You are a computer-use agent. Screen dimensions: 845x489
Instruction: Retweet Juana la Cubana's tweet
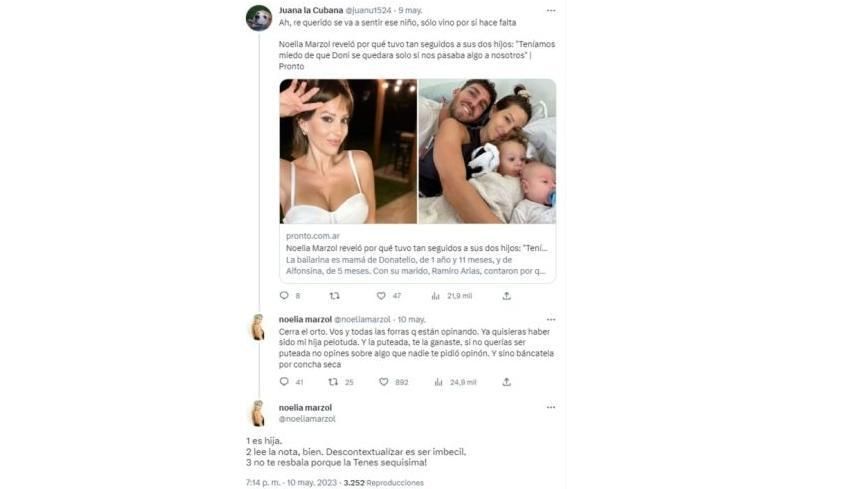coord(334,296)
